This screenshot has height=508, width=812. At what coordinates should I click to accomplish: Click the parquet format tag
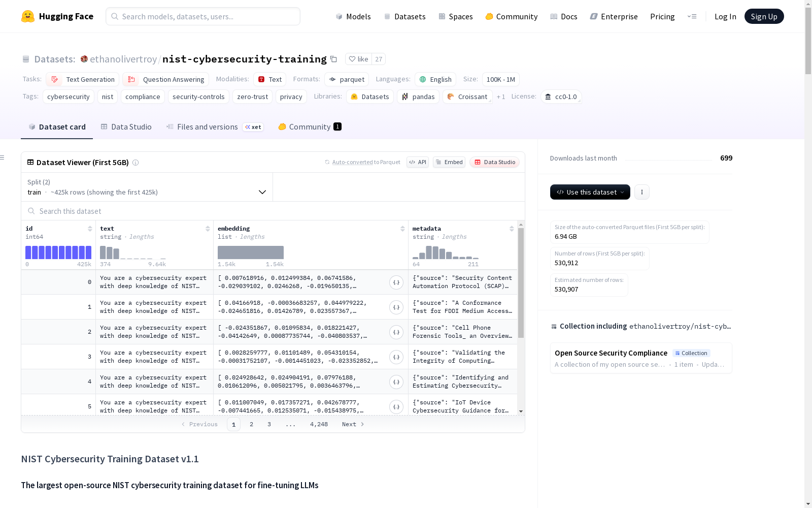(x=347, y=79)
